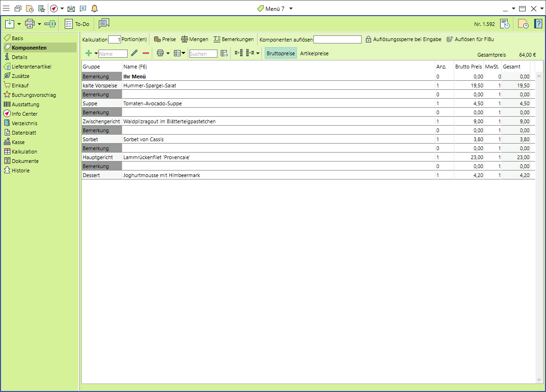Image resolution: width=546 pixels, height=392 pixels.
Task: Click the favorites star document icon
Action: coord(42,9)
